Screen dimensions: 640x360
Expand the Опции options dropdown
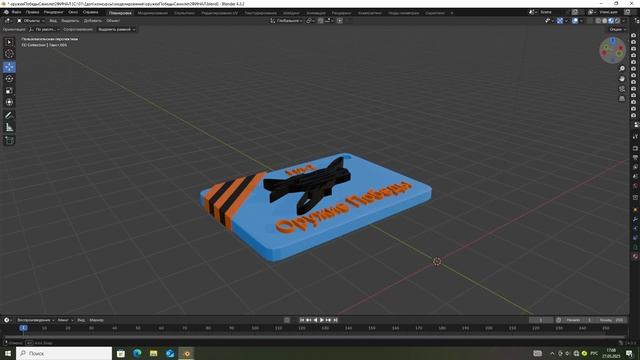click(617, 29)
